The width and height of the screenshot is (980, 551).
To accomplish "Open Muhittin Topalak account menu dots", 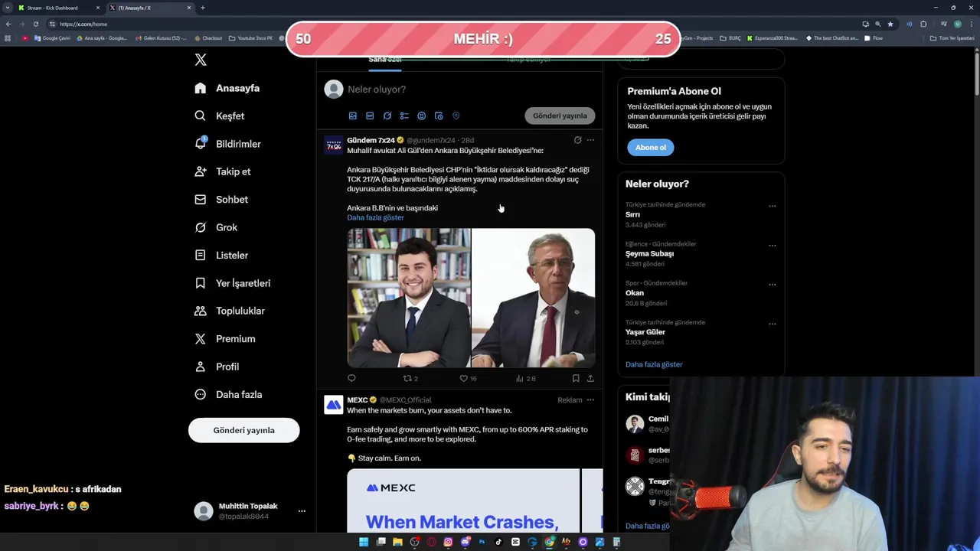I will click(x=302, y=511).
